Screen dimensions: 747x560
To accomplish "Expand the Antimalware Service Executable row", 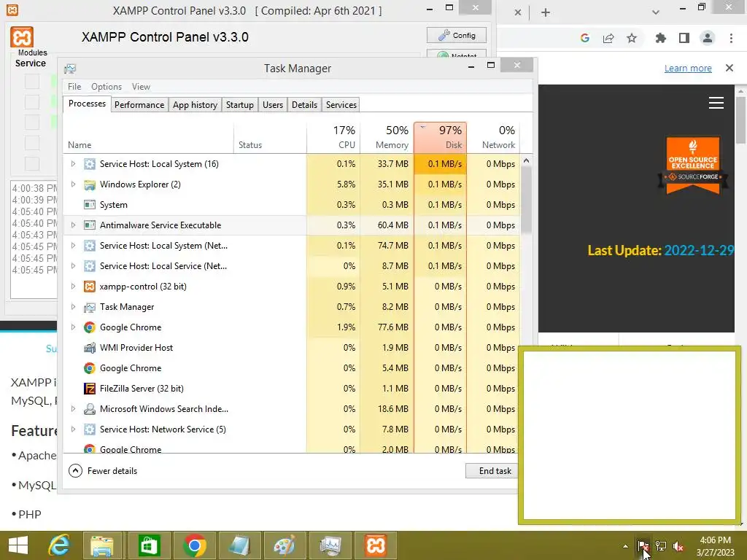I will tap(73, 225).
